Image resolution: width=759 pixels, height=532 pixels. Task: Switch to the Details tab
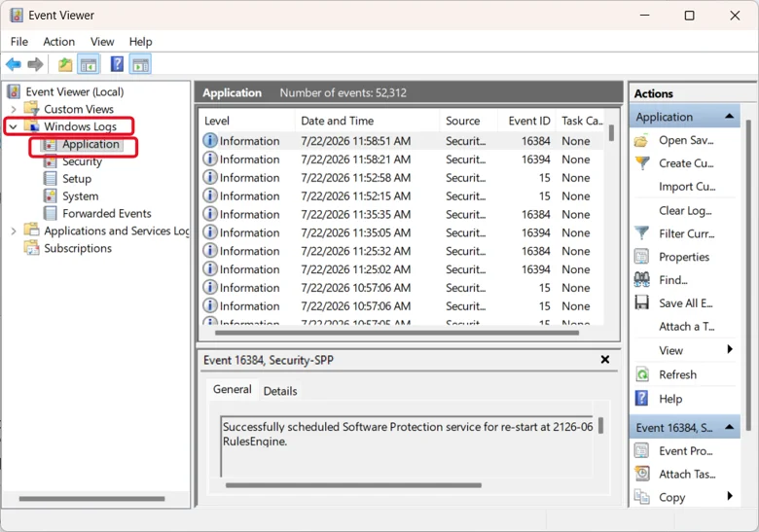click(280, 391)
